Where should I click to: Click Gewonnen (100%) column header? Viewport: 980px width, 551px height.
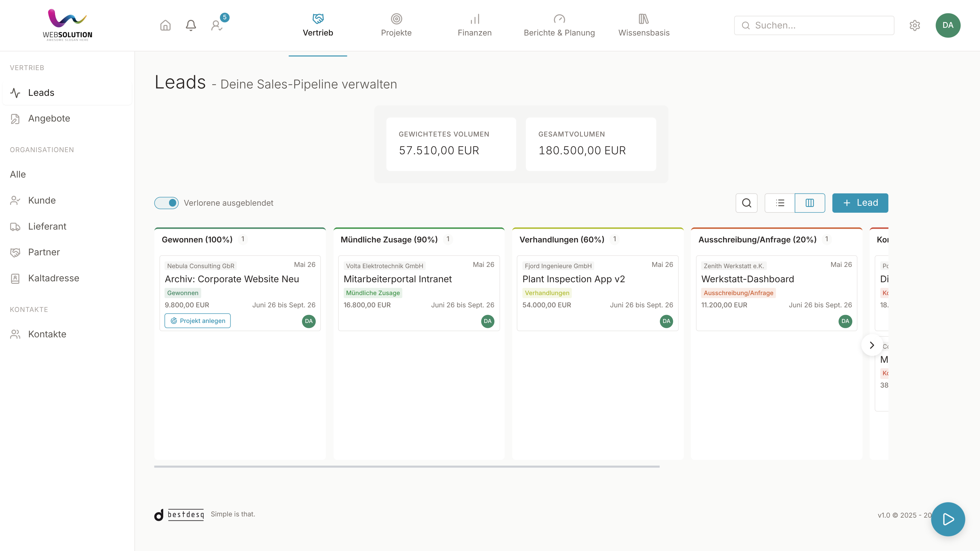(x=197, y=240)
